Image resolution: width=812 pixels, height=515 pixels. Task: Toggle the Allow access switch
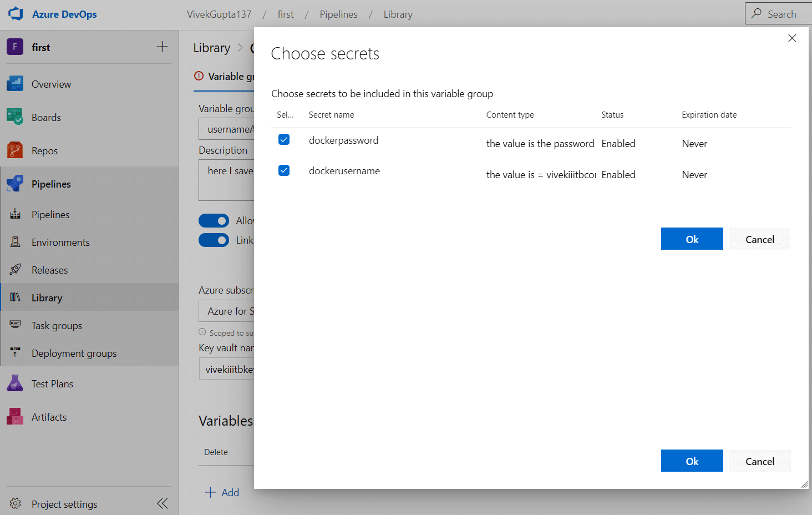click(x=214, y=221)
